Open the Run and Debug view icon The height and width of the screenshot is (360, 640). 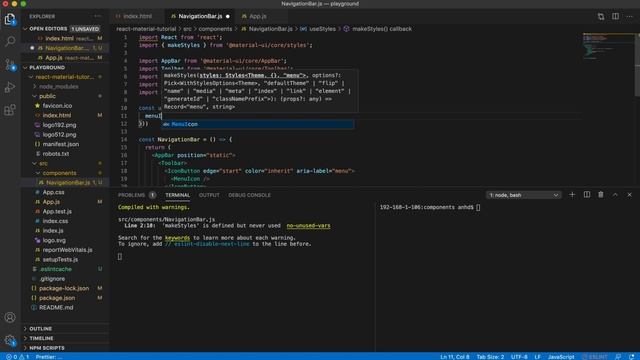pos(10,87)
